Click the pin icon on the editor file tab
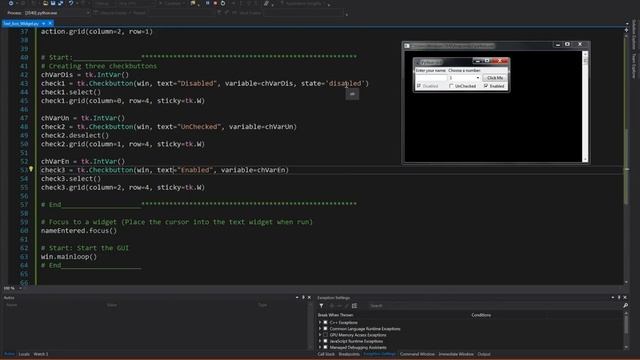Image resolution: width=640 pixels, height=360 pixels. click(44, 24)
